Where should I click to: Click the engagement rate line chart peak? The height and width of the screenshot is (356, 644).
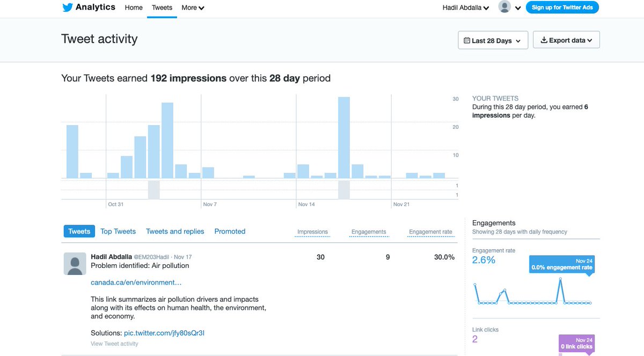(560, 279)
